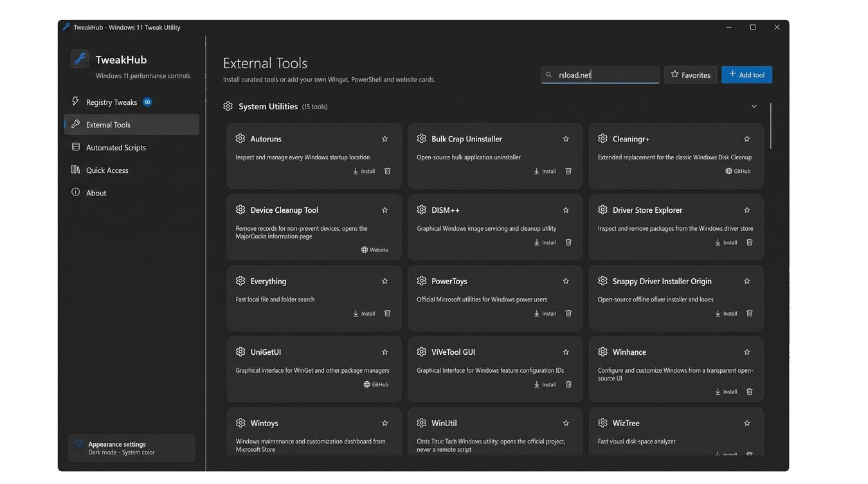The width and height of the screenshot is (868, 484).
Task: Mark WizTree as a favorite
Action: 747,423
